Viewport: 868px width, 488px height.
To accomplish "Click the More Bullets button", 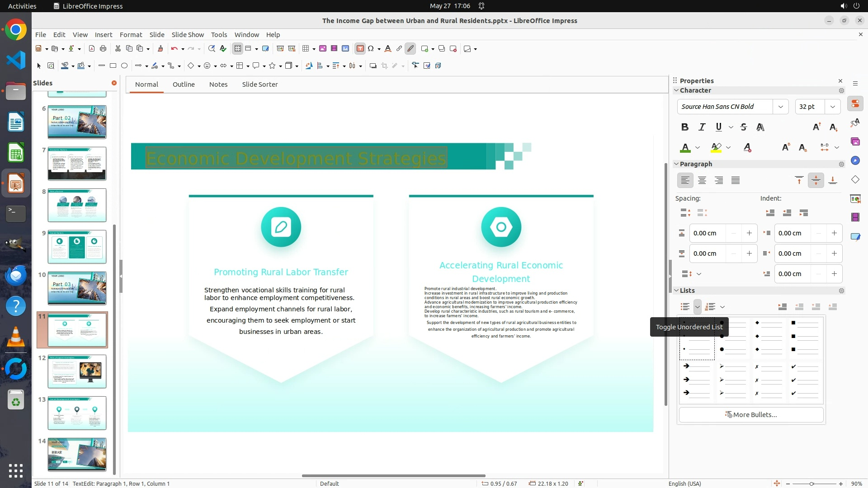I will coord(751,415).
